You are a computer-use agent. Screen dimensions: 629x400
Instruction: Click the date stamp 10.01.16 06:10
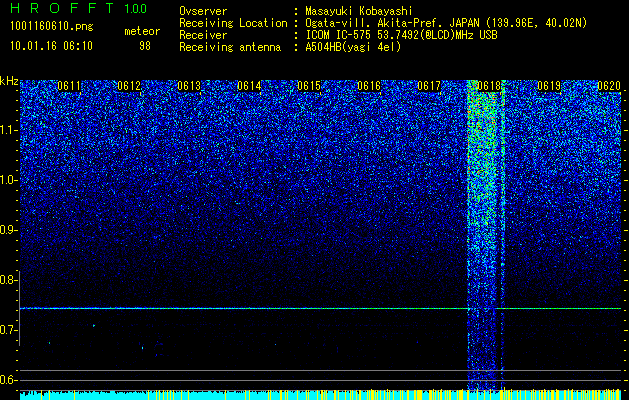(51, 46)
